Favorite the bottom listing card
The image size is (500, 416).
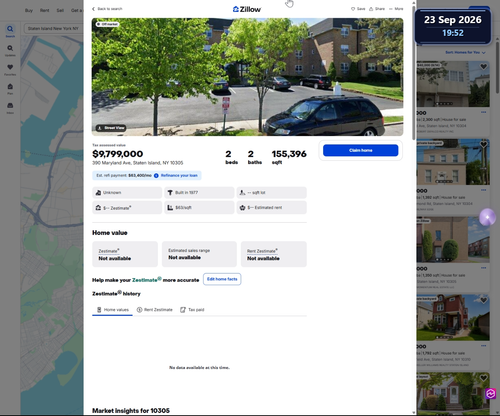483,378
